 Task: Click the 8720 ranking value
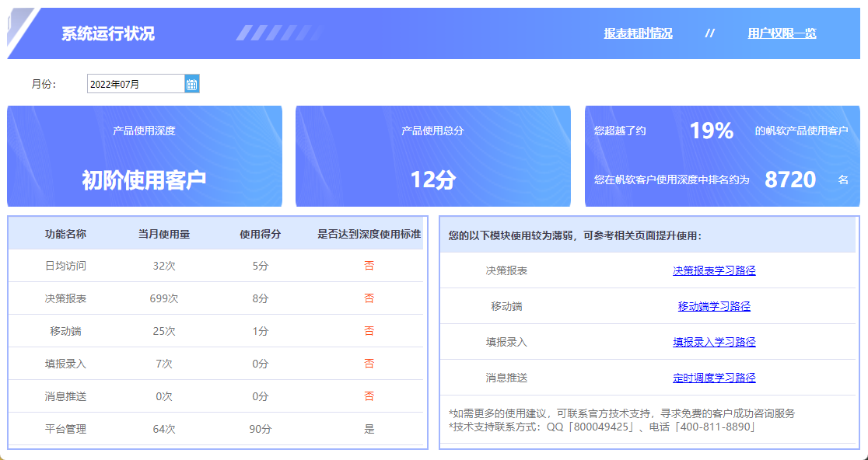(790, 179)
